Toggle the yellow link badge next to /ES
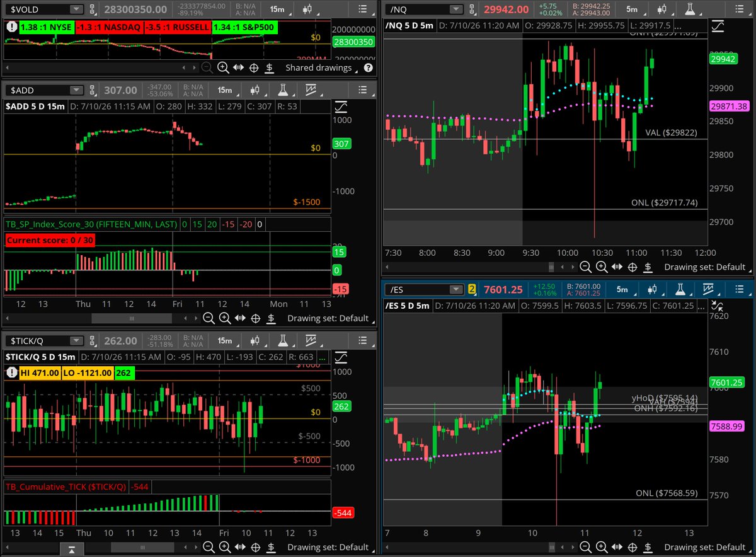Image resolution: width=756 pixels, height=557 pixels. pyautogui.click(x=471, y=289)
